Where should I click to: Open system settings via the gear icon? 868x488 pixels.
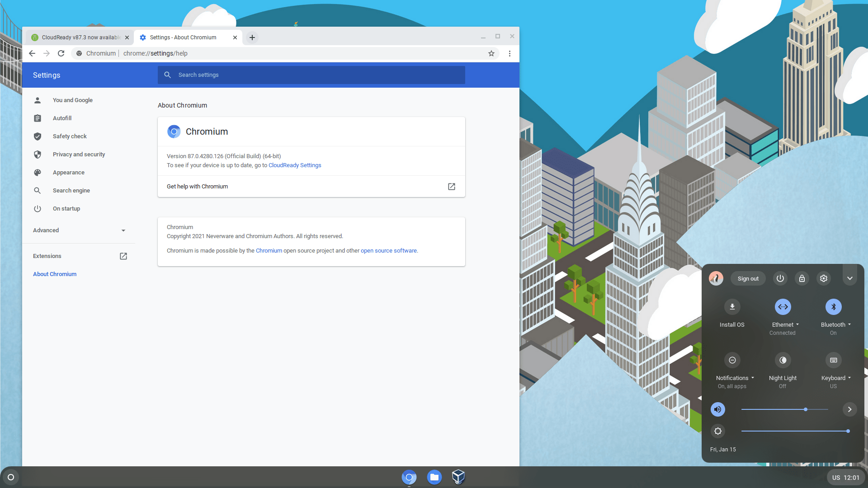[824, 278]
